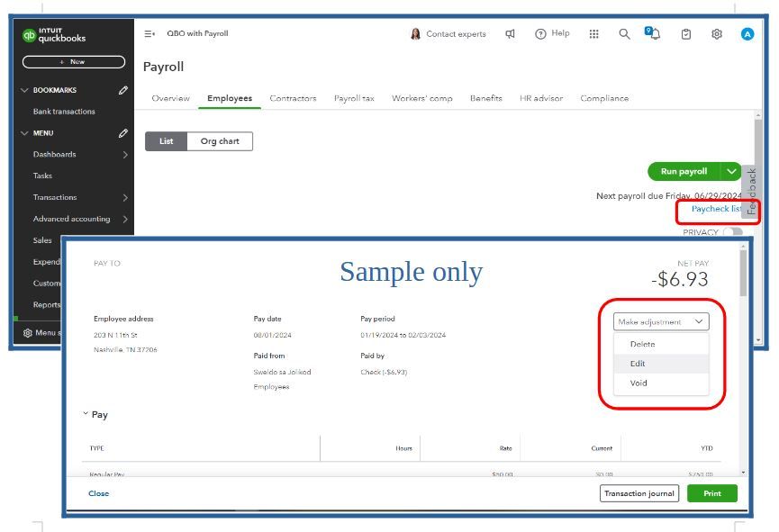The width and height of the screenshot is (779, 532).
Task: Open the tasks clipboard icon
Action: click(x=686, y=34)
